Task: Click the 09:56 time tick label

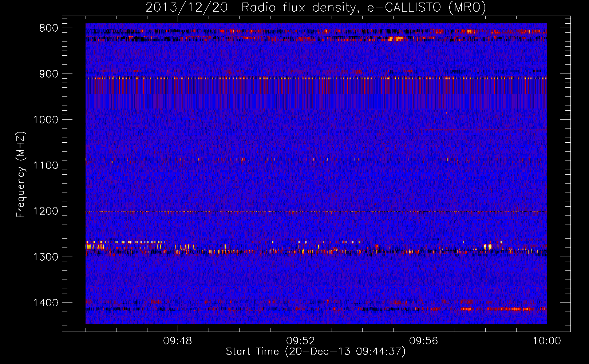Action: pos(424,341)
